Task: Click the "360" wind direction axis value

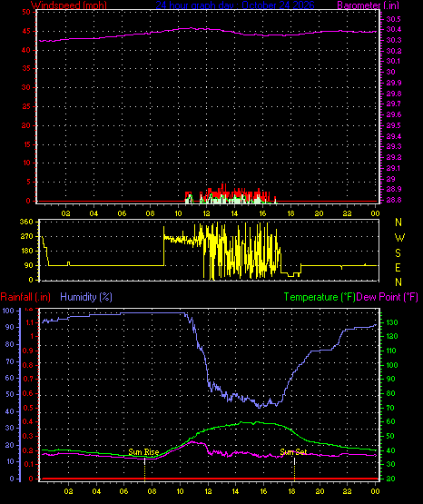Action: click(x=26, y=222)
